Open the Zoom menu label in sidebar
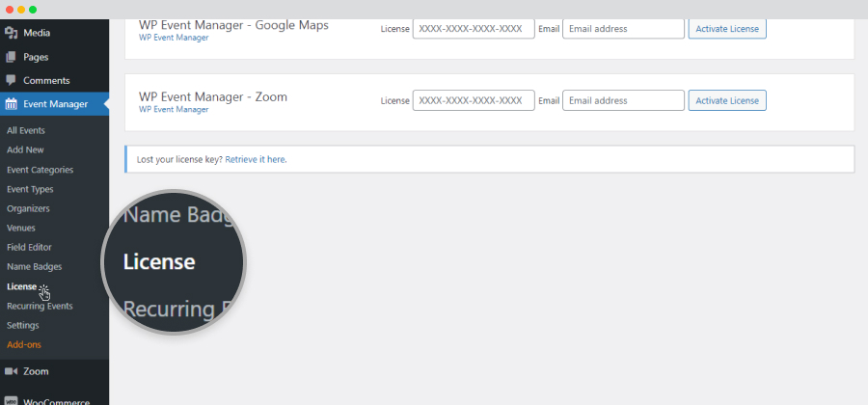The width and height of the screenshot is (868, 405). [36, 371]
